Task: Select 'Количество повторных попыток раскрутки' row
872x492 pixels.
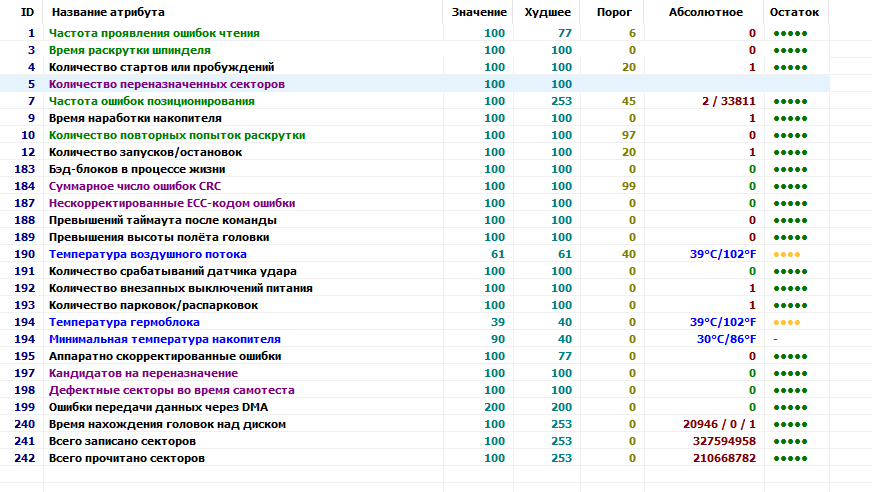Action: point(414,135)
